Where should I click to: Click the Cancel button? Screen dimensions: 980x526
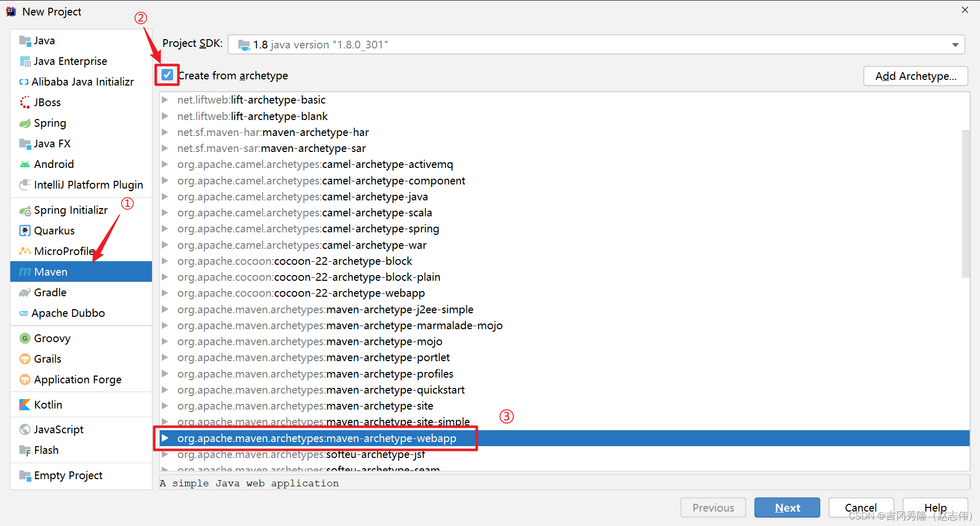point(861,507)
